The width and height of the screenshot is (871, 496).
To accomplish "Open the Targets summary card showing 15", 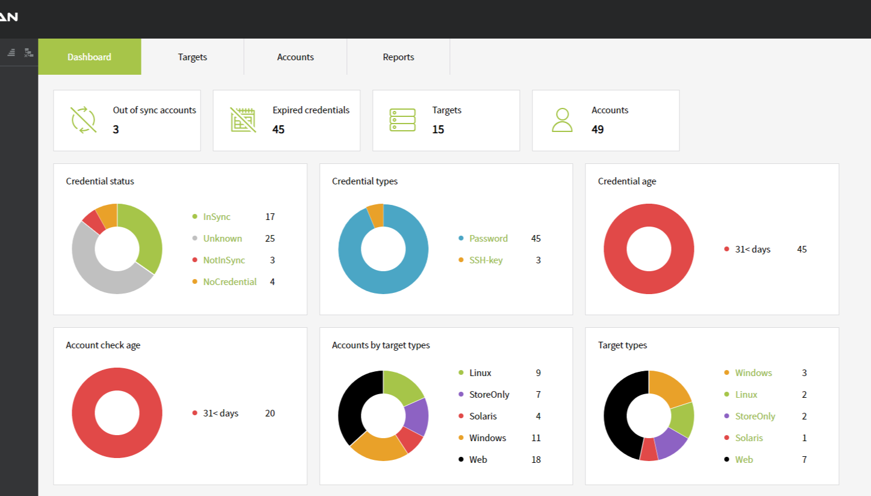I will (x=446, y=121).
